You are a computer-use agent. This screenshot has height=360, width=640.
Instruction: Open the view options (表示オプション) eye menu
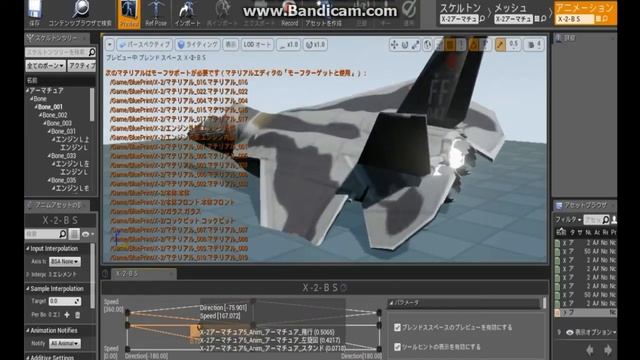(x=591, y=332)
